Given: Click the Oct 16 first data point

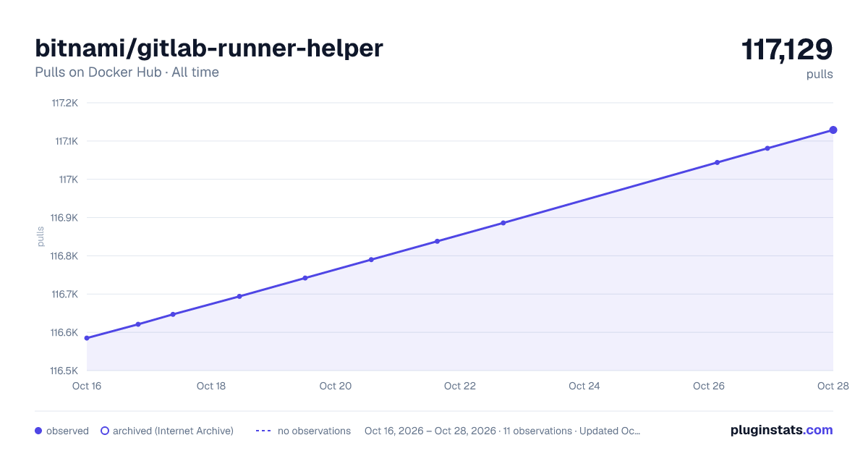Looking at the screenshot, I should click(x=87, y=338).
